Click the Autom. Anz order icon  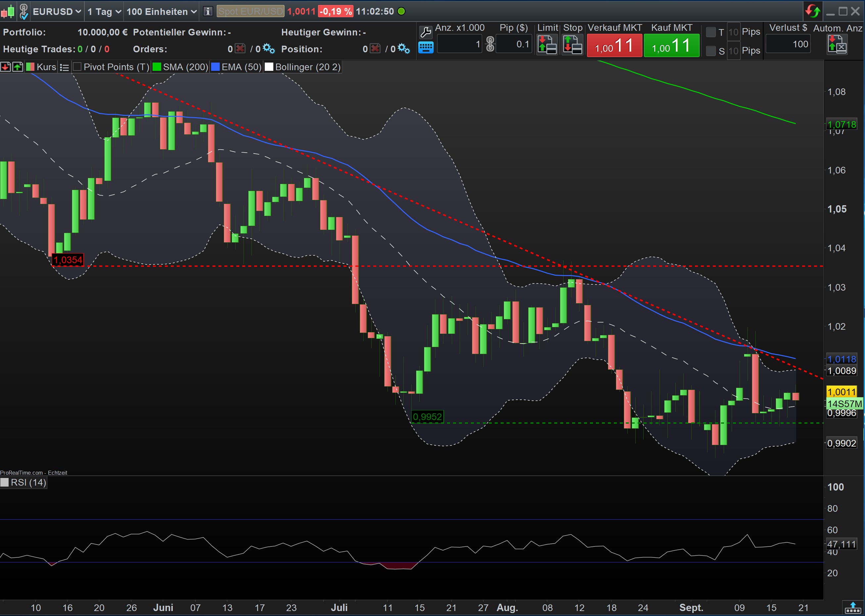837,45
